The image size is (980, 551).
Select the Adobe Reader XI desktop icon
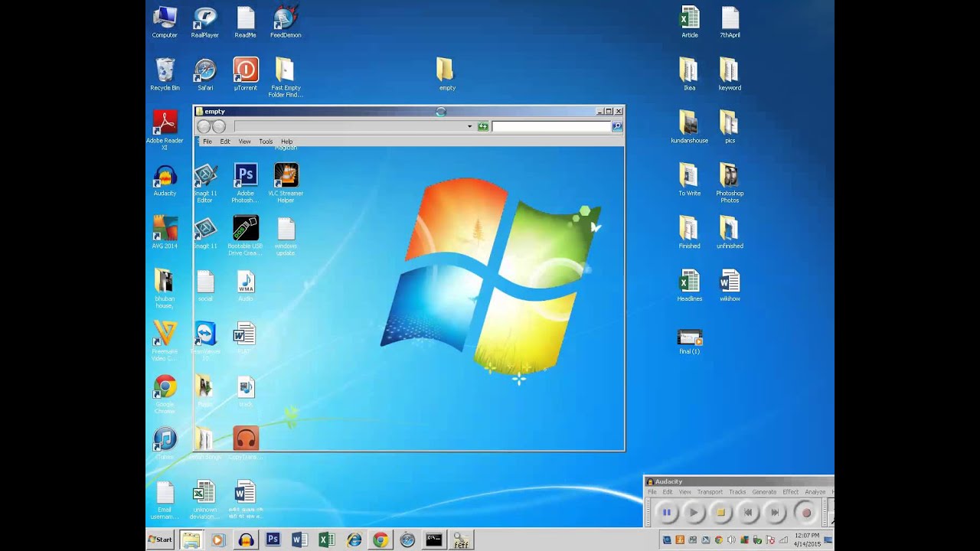165,130
